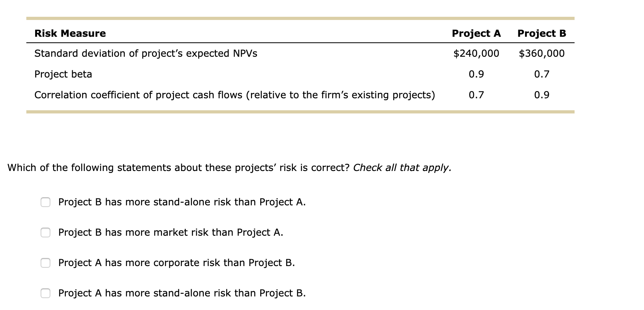Screen dimensions: 644x310
Task: Select the 'Project beta' row label
Action: (x=63, y=74)
